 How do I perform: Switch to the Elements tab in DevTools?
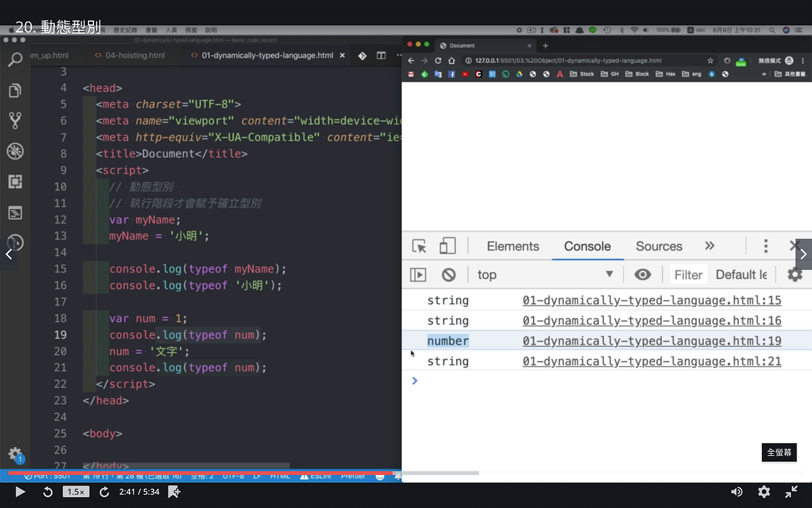pos(513,247)
